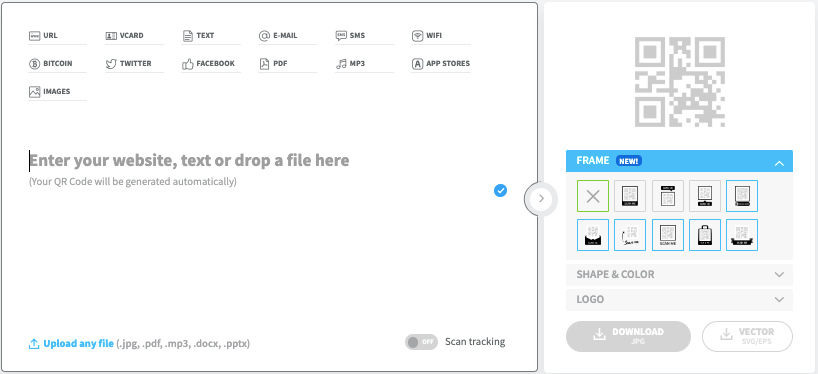Choose the TWITTER QR code type
818x374 pixels.
(134, 64)
